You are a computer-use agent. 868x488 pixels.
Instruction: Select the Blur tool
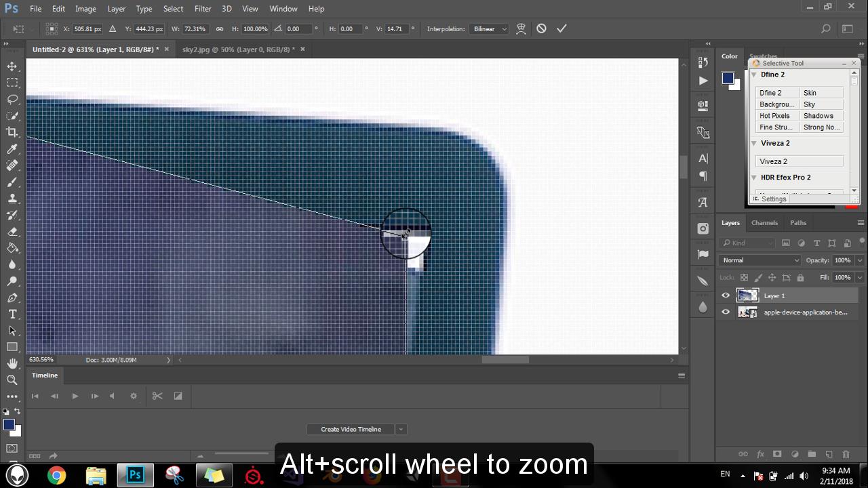(12, 265)
